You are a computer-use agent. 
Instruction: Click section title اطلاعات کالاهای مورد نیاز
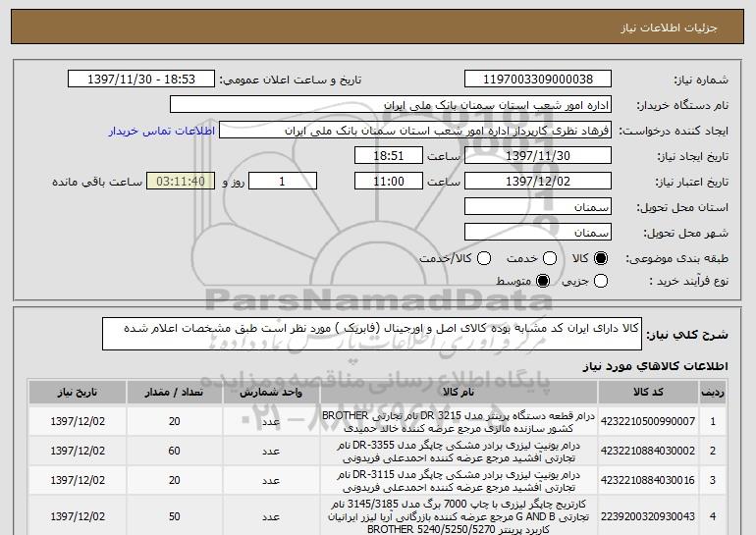pos(655,366)
